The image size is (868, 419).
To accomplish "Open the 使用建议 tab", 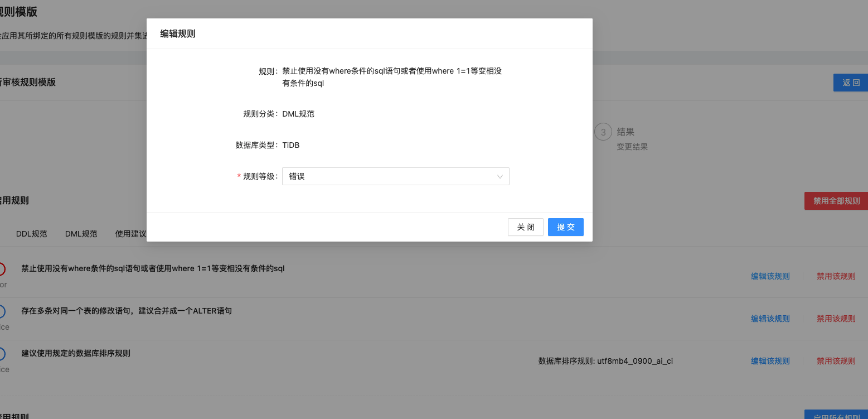I will tap(130, 233).
